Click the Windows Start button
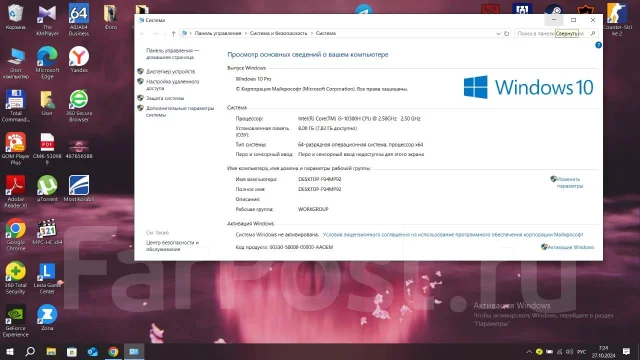640x360 pixels. pos(10,351)
